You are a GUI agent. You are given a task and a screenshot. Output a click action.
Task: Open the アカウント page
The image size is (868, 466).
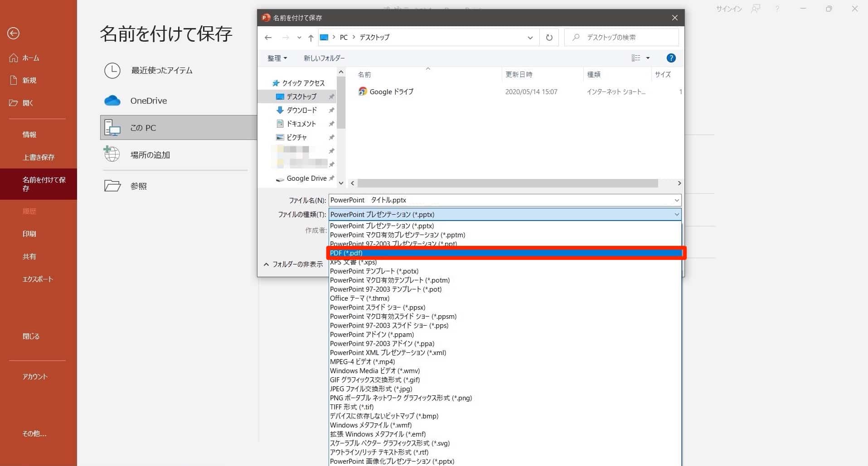point(35,376)
